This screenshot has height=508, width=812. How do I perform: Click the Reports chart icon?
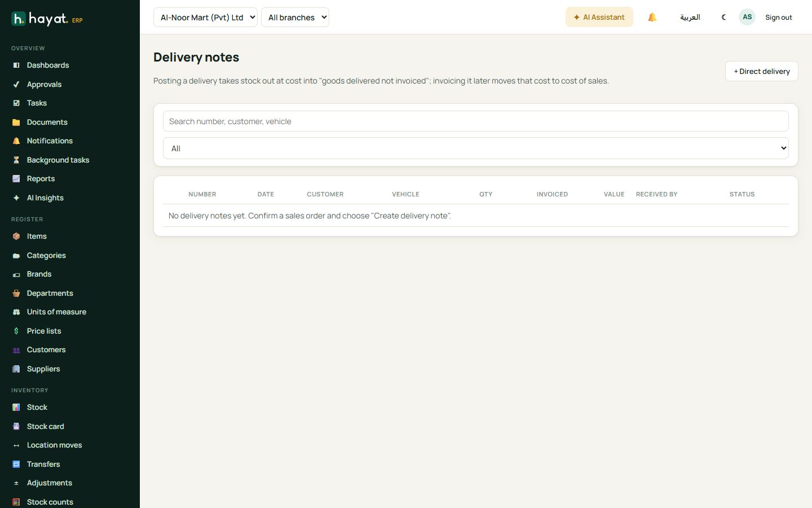[16, 179]
